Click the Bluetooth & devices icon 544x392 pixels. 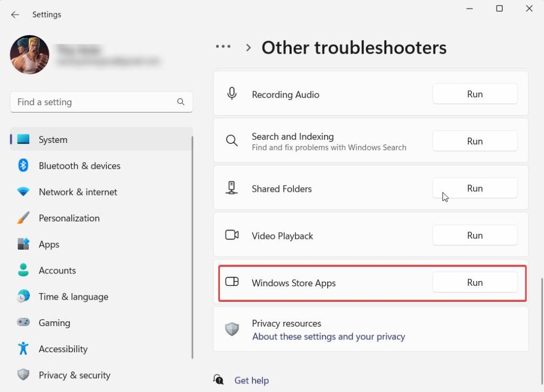[x=23, y=166]
